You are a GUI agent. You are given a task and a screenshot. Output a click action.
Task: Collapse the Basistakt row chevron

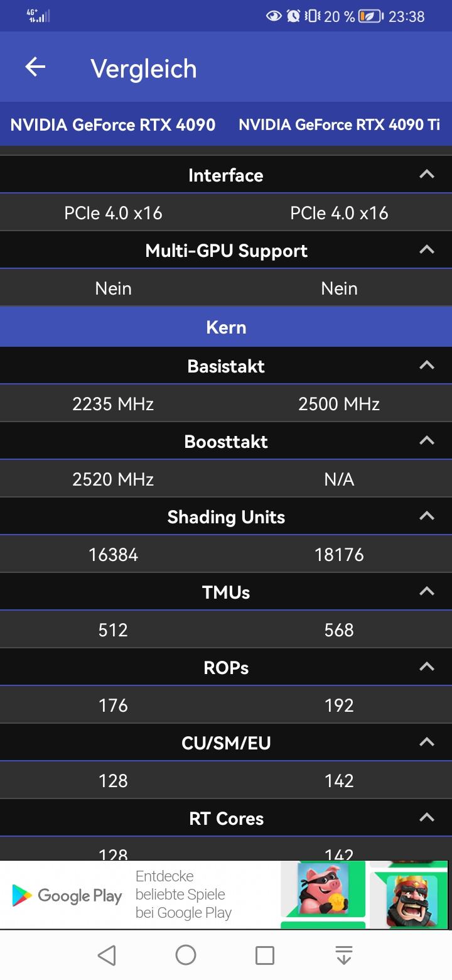427,366
